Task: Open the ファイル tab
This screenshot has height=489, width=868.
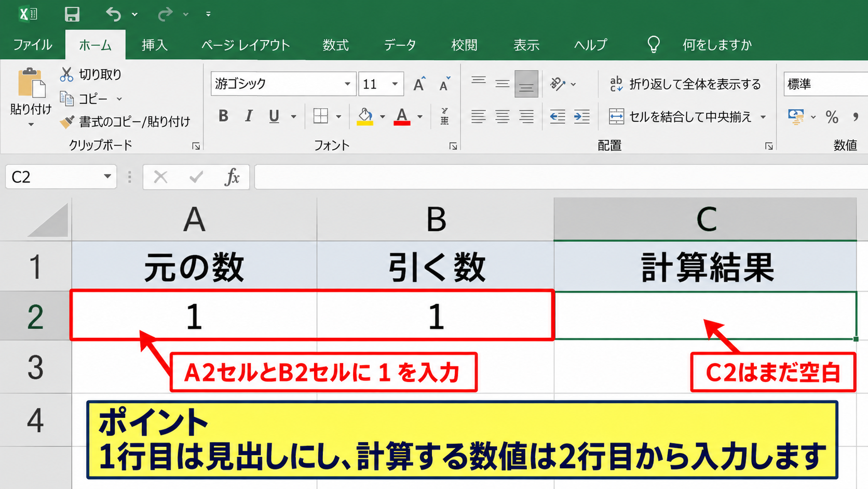Action: click(32, 45)
